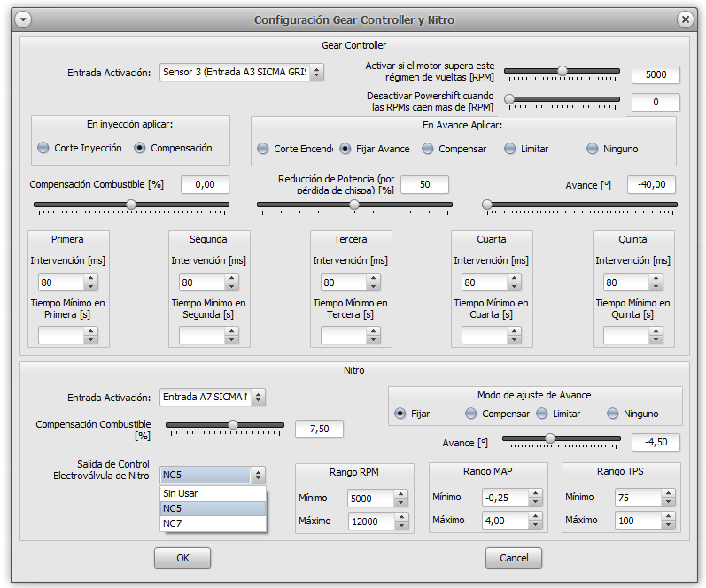Click the Compensación Combustible slider handle in Nitro

(233, 424)
